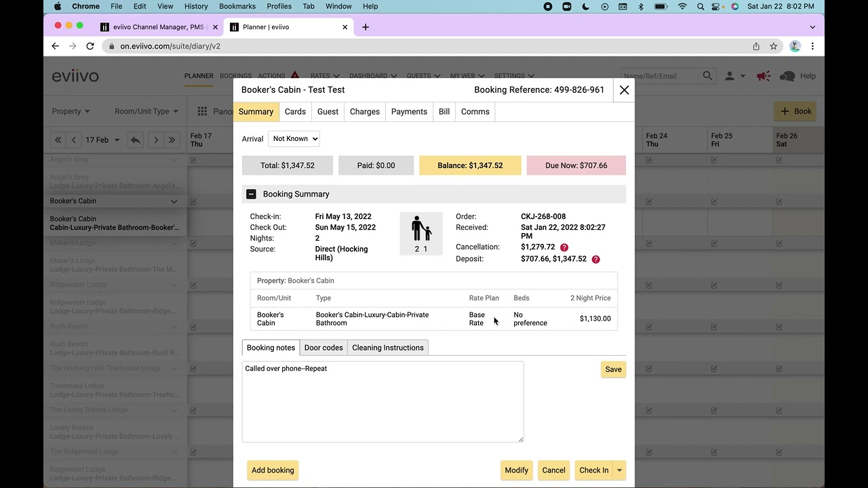Close the booking dialog with the X icon
The height and width of the screenshot is (488, 868).
pos(624,90)
